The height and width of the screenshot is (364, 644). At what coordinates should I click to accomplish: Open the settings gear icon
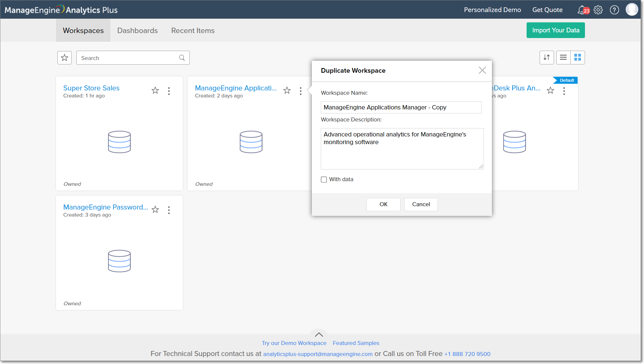[x=598, y=10]
